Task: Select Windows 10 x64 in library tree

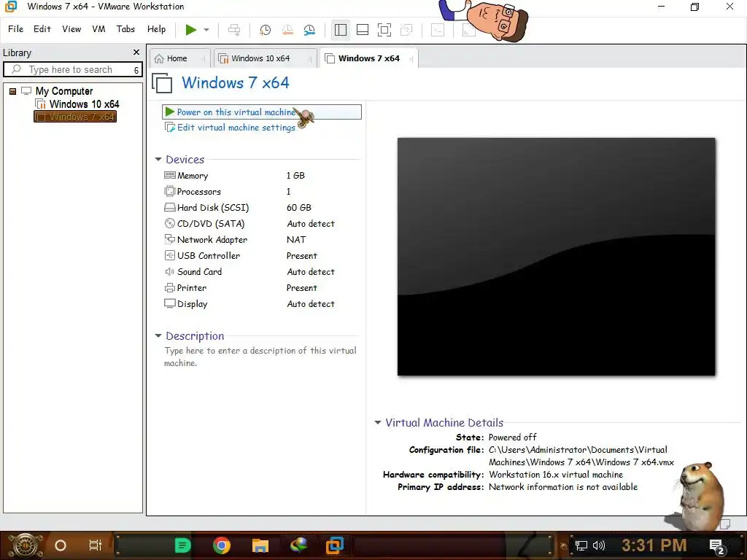Action: click(84, 104)
